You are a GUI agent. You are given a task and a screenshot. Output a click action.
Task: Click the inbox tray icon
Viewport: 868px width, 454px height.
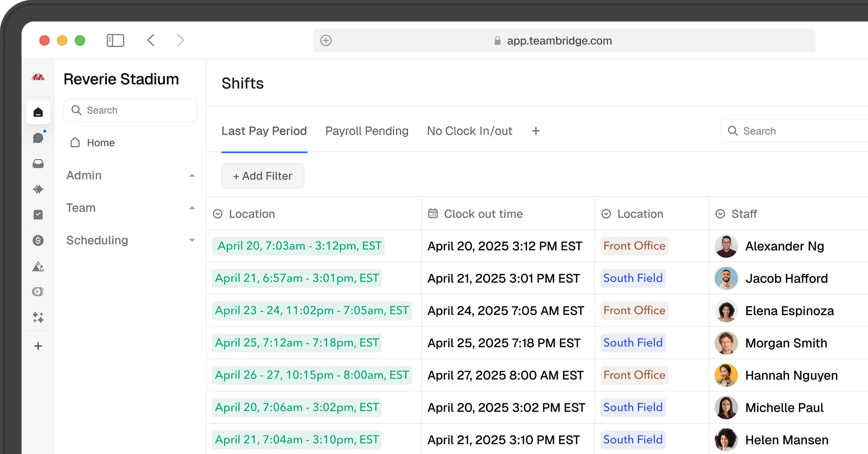pyautogui.click(x=38, y=164)
